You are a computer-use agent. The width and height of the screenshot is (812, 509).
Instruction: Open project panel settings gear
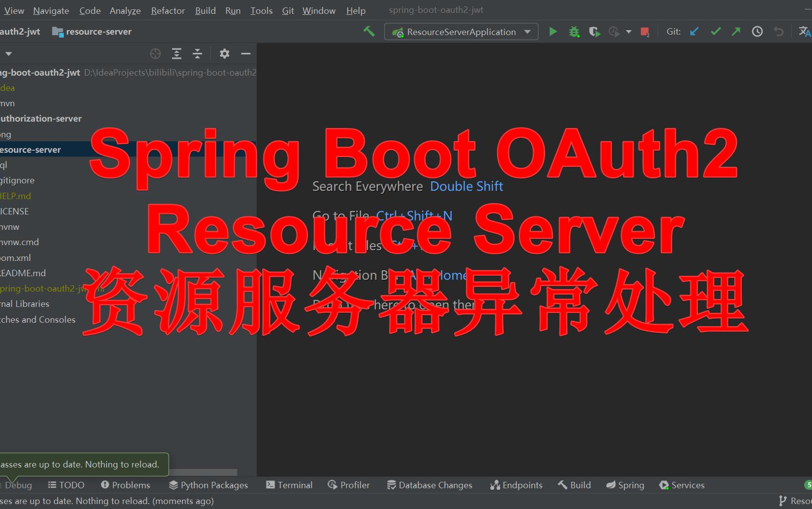point(225,54)
